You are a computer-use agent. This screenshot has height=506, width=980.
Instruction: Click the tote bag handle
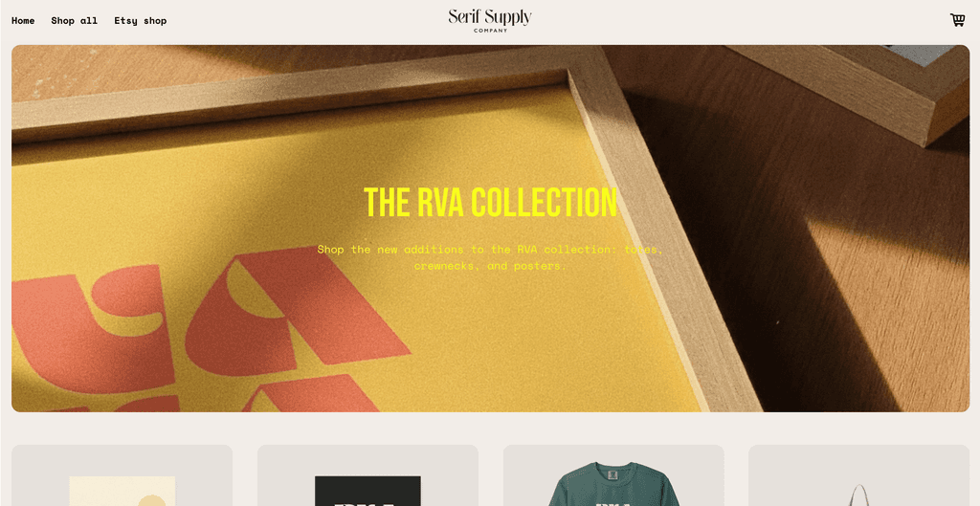pos(859,495)
